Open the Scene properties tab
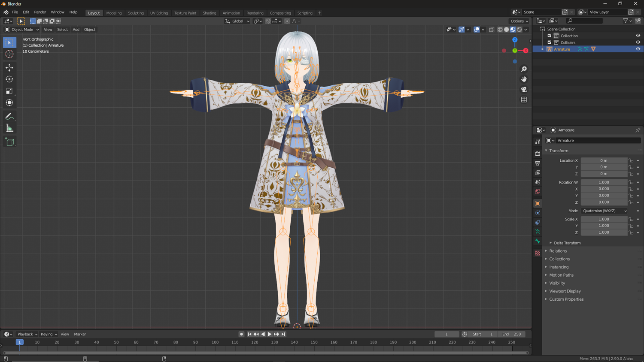This screenshot has height=362, width=644. [x=538, y=182]
